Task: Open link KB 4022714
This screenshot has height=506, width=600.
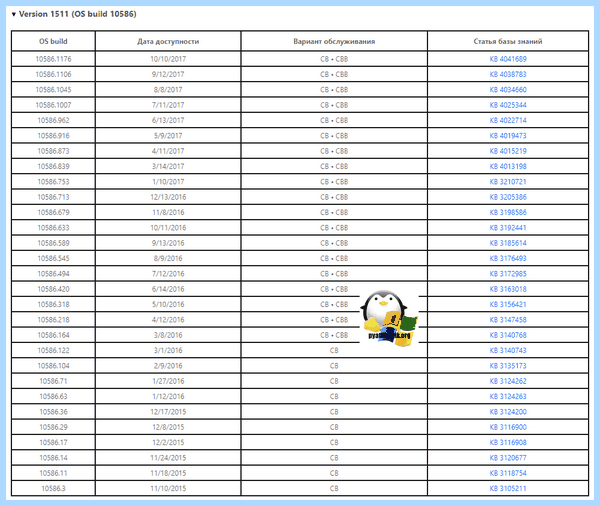Action: point(508,120)
